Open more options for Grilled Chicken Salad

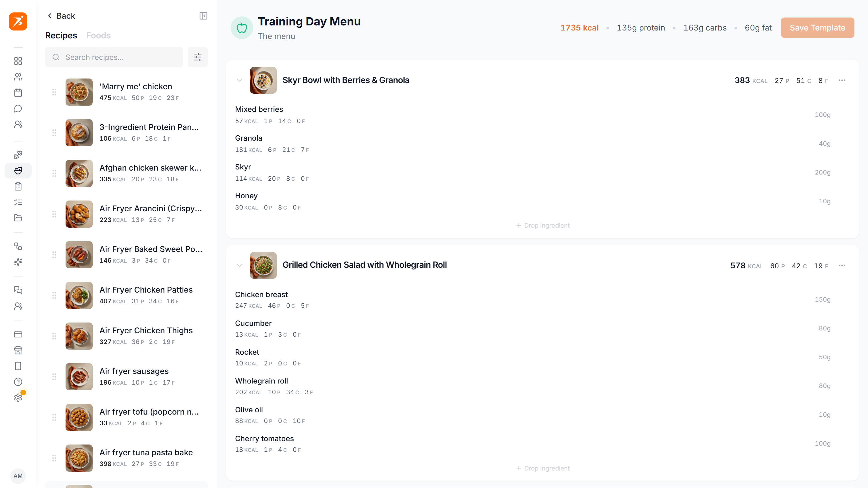tap(842, 265)
